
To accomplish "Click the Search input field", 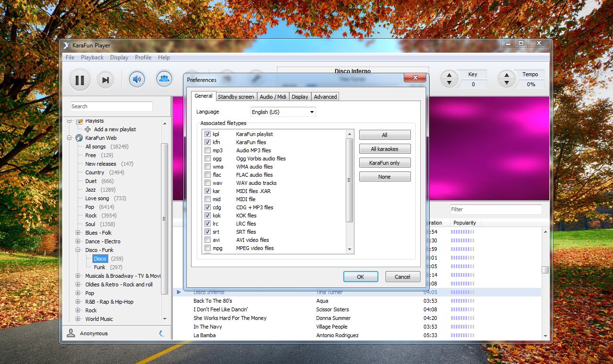I will [111, 106].
